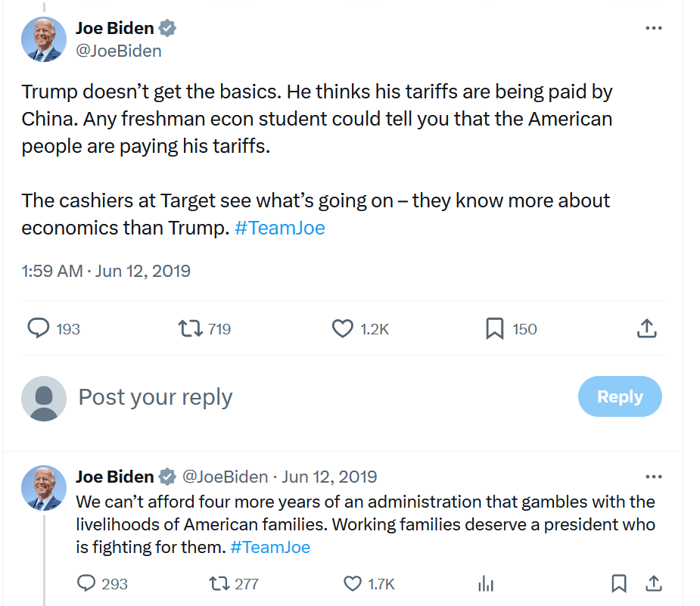This screenshot has width=700, height=606.
Task: Share the main tweet via share icon
Action: (x=646, y=328)
